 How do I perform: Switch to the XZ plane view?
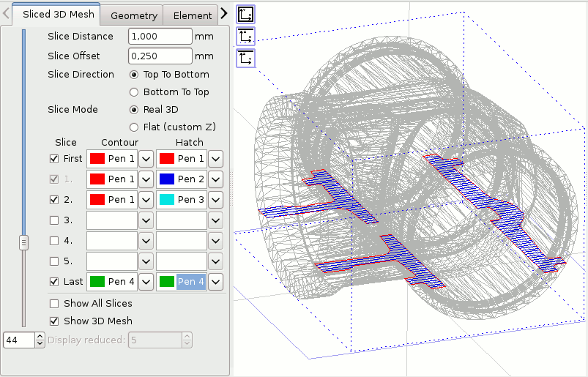point(245,37)
